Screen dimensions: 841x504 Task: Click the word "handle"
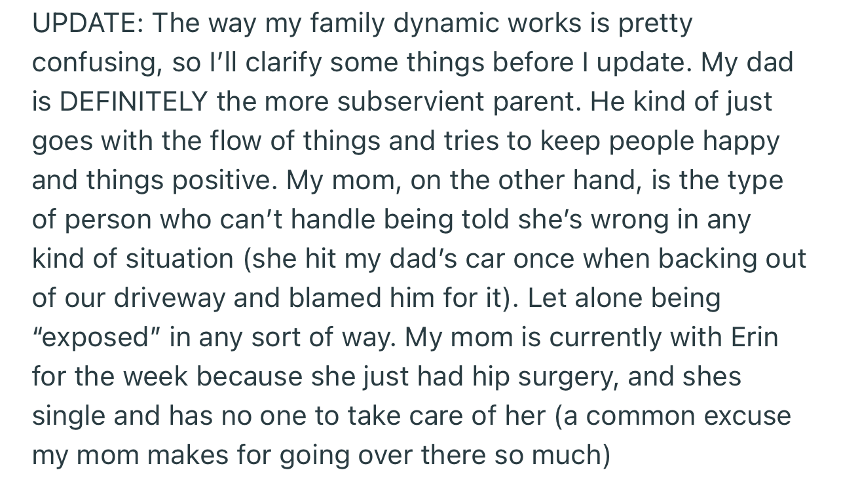[x=333, y=220]
